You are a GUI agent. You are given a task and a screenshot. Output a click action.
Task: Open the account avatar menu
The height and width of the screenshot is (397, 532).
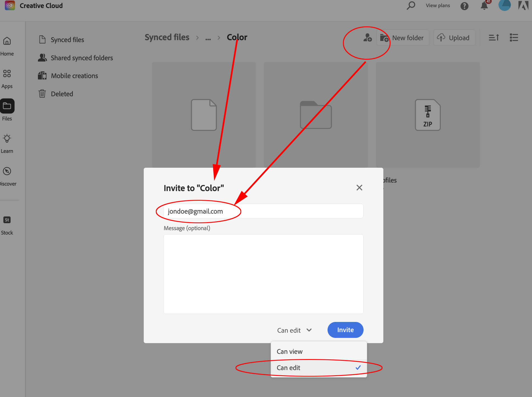tap(504, 5)
